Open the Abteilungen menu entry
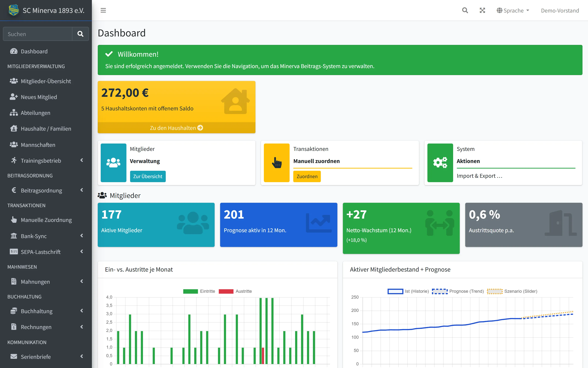 pos(46,112)
